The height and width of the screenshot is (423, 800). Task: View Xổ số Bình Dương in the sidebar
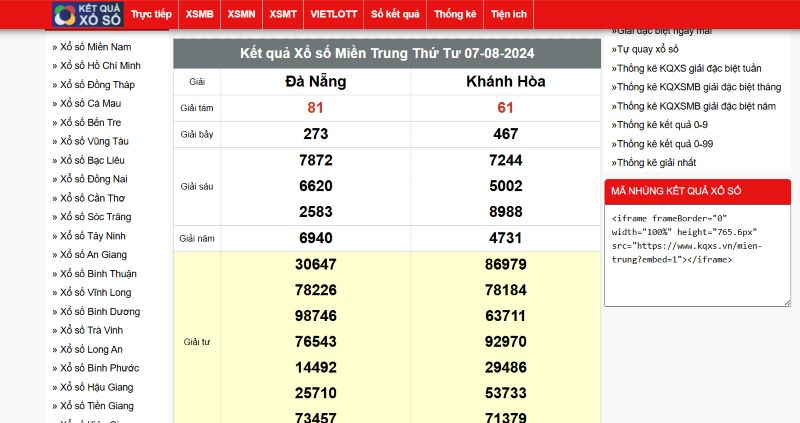pos(102,312)
